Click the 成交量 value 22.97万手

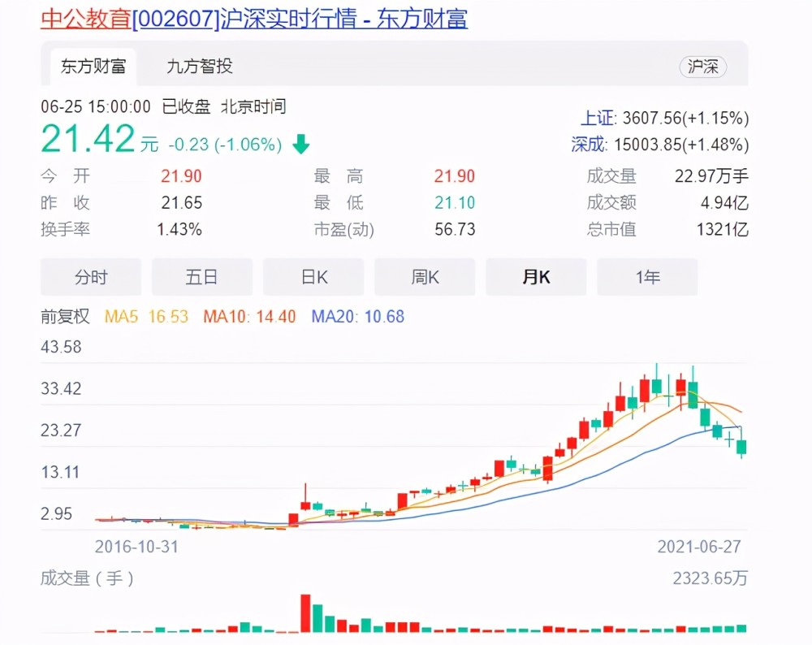(711, 176)
